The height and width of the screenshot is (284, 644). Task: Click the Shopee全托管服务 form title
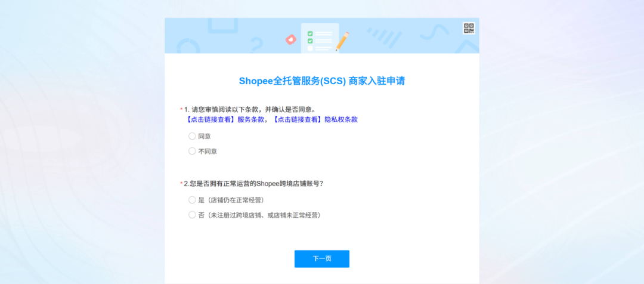[x=321, y=81]
